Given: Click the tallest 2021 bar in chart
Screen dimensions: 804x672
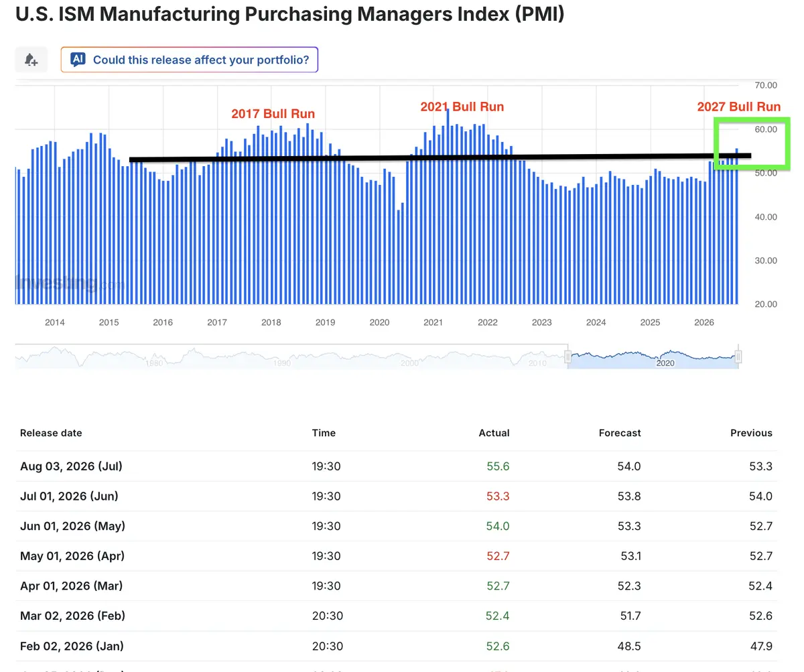Looking at the screenshot, I should pos(448,206).
